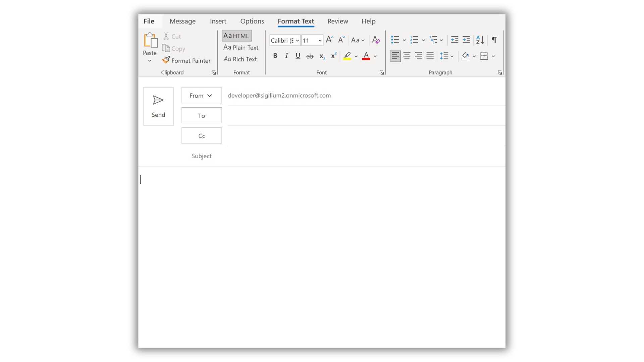
Task: Toggle Italic formatting
Action: point(286,56)
